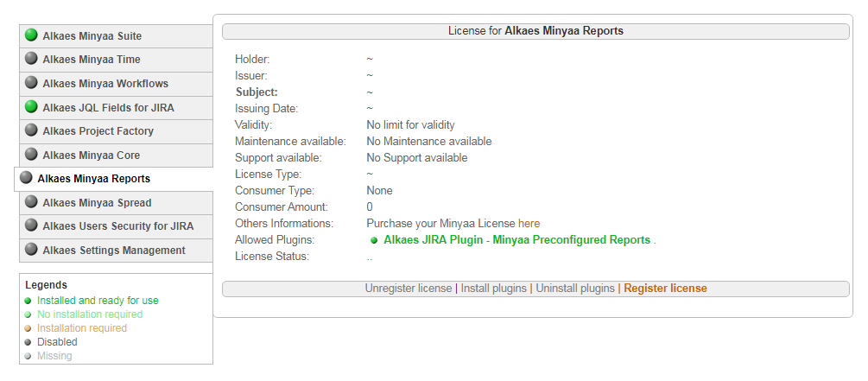This screenshot has height=381, width=868.
Task: Click the 'License Status:' label
Action: coord(272,257)
